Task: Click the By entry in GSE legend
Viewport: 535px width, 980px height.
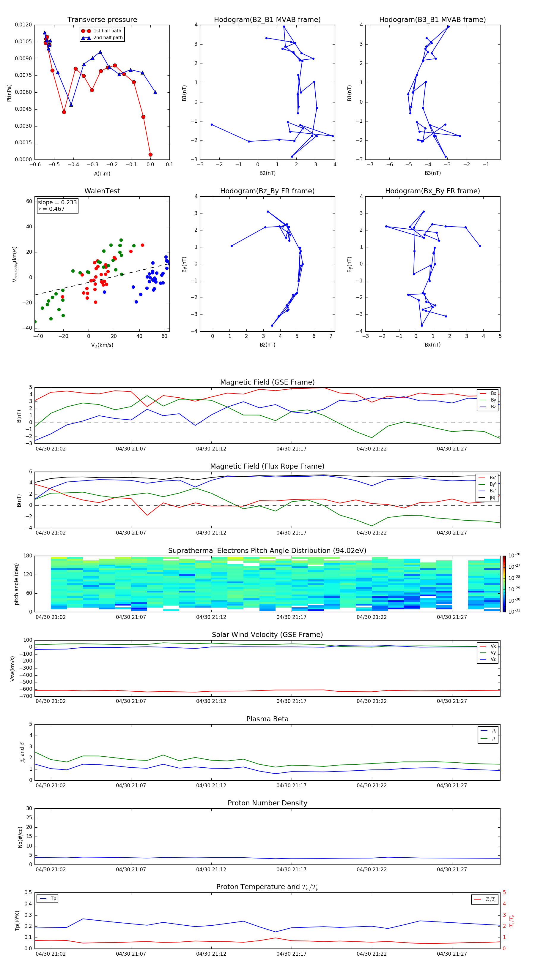Action: [488, 400]
